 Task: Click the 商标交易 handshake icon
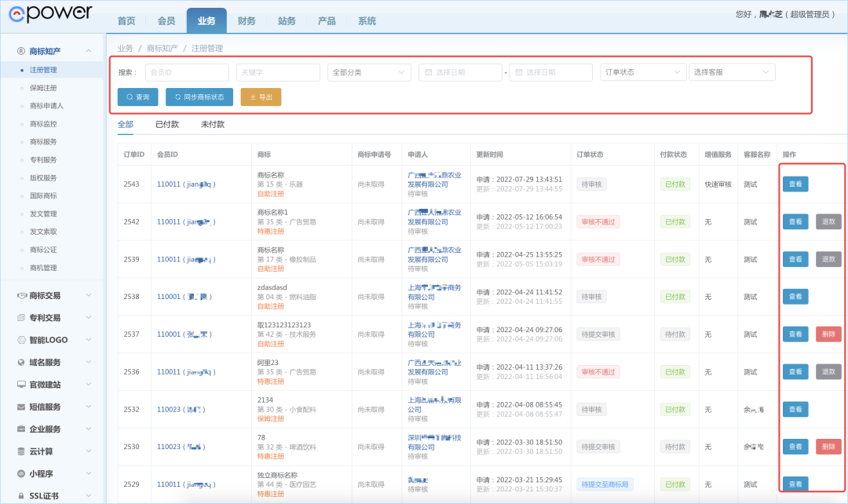(x=22, y=295)
